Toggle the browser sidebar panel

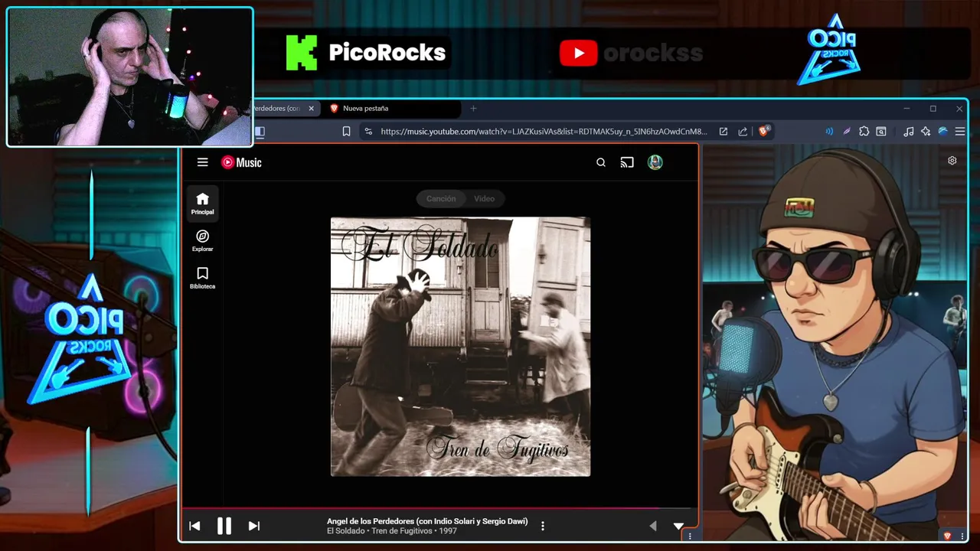(260, 132)
